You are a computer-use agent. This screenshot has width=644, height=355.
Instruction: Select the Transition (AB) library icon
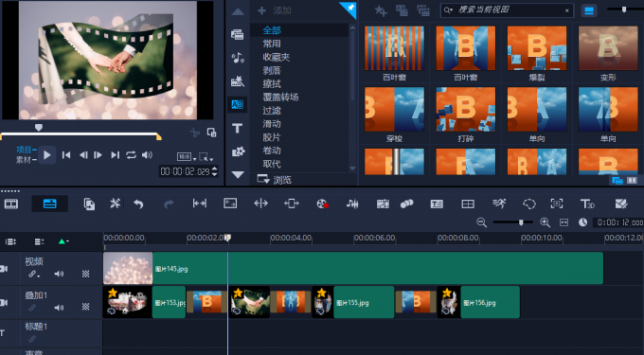click(x=238, y=105)
